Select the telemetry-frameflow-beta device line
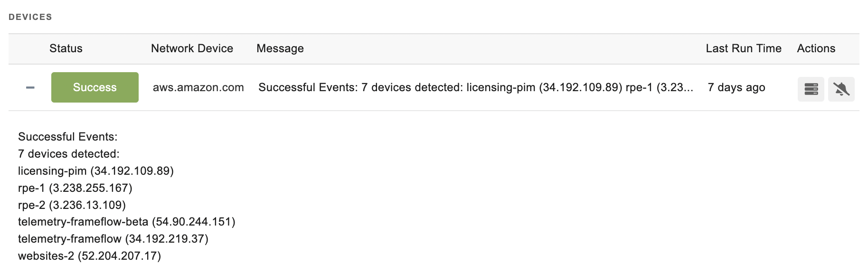Viewport: 868px width, 264px height. [x=127, y=222]
